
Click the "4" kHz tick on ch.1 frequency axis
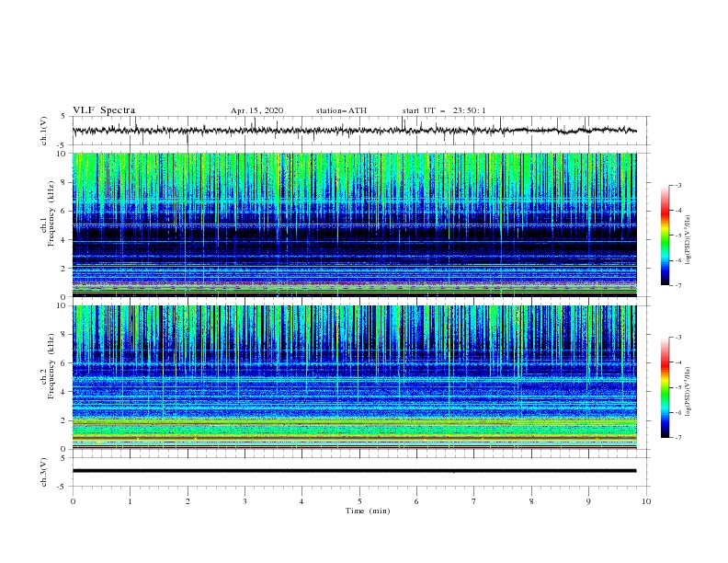64,240
